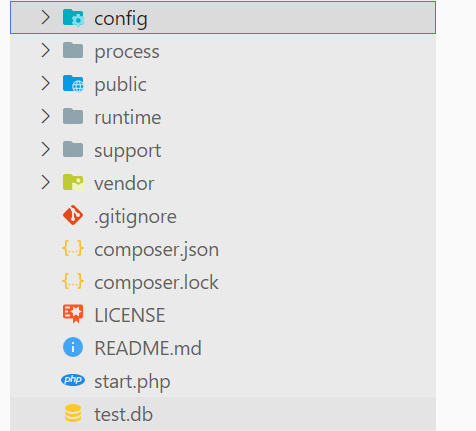Click the git icon beside .gitignore
The width and height of the screenshot is (476, 431).
pos(73,215)
